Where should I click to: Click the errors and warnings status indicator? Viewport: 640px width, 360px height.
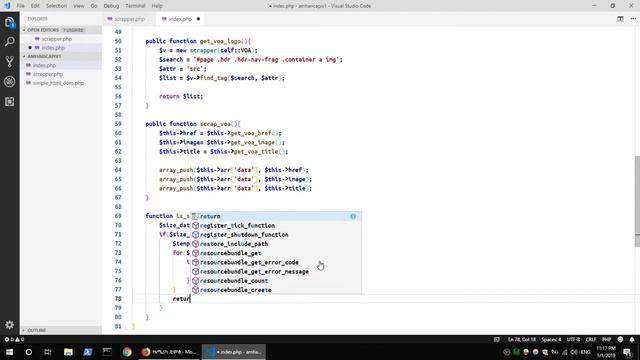[14, 339]
